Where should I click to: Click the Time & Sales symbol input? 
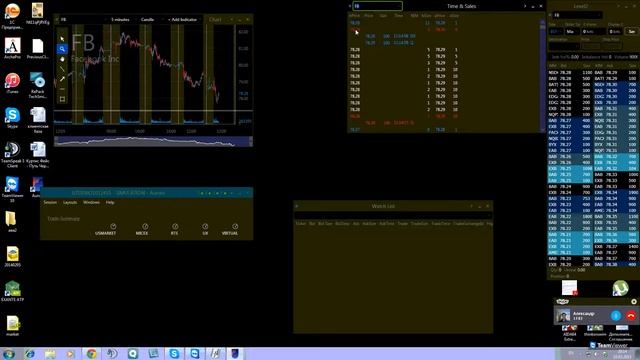(378, 6)
